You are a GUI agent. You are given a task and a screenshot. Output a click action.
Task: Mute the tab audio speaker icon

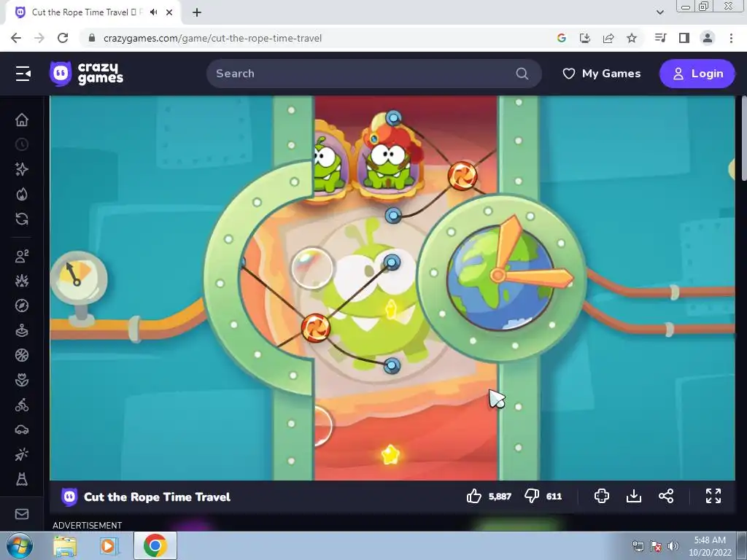pos(153,12)
